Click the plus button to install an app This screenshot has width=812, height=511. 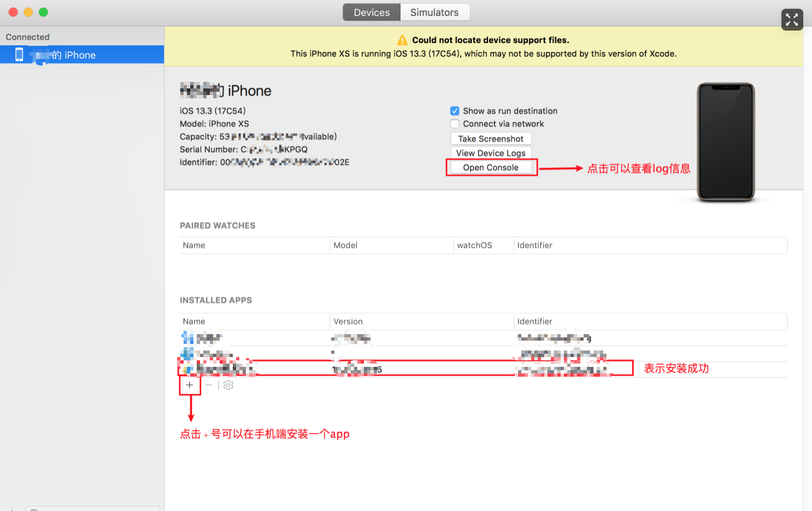click(190, 385)
